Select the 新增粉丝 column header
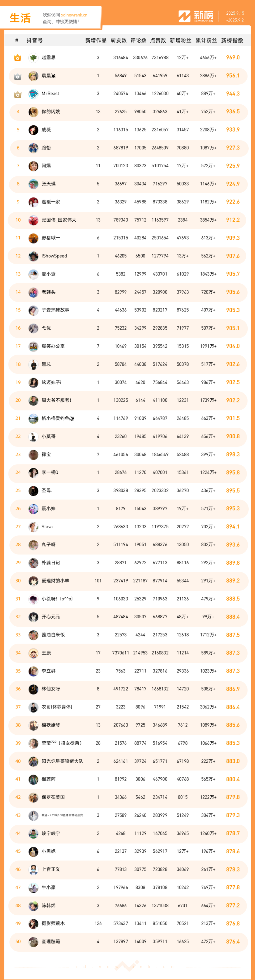 [181, 40]
